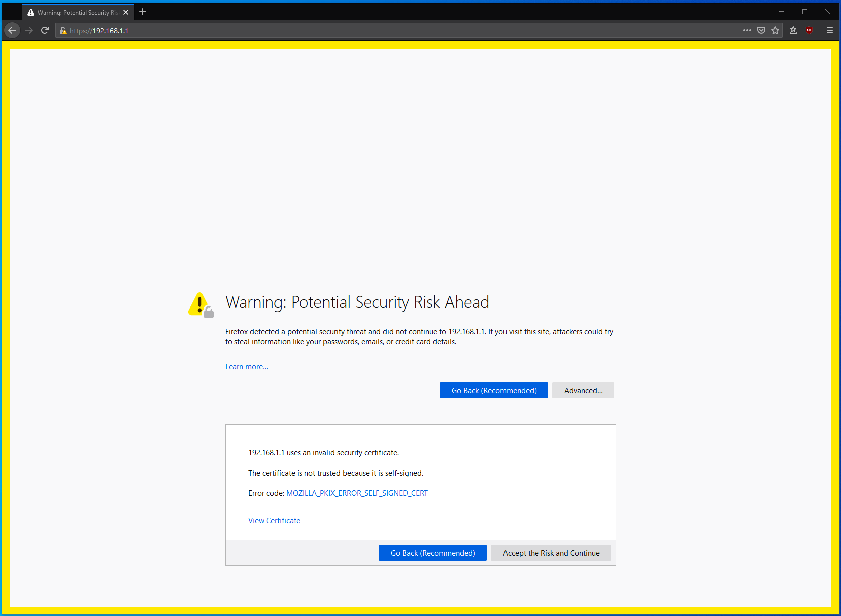841x616 pixels.
Task: Go back using the navigation arrow
Action: pyautogui.click(x=12, y=30)
